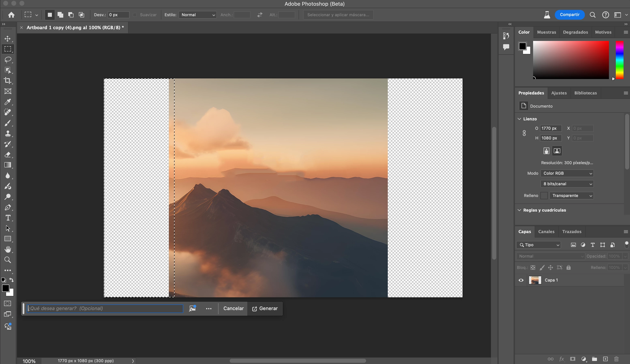Open the Estilo Normal dropdown
This screenshot has width=630, height=364.
[197, 15]
